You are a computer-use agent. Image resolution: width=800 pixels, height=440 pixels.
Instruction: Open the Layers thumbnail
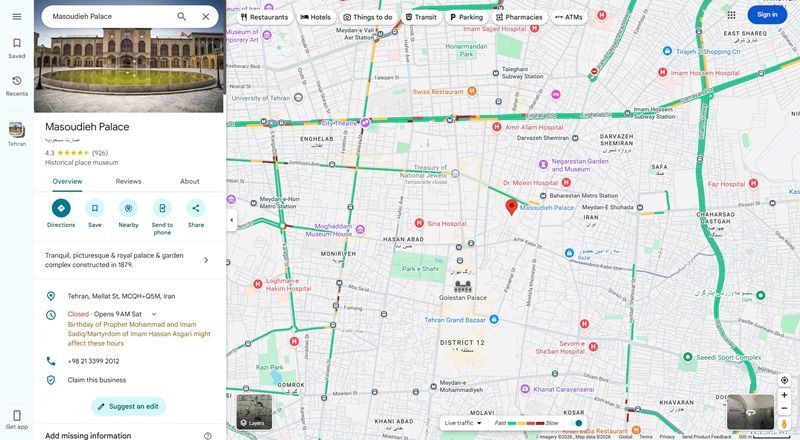(x=254, y=411)
